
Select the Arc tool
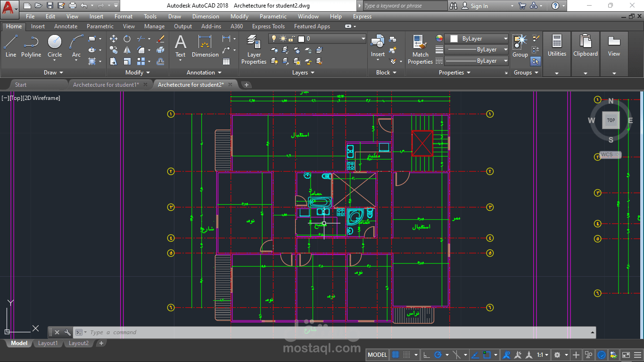(x=76, y=46)
